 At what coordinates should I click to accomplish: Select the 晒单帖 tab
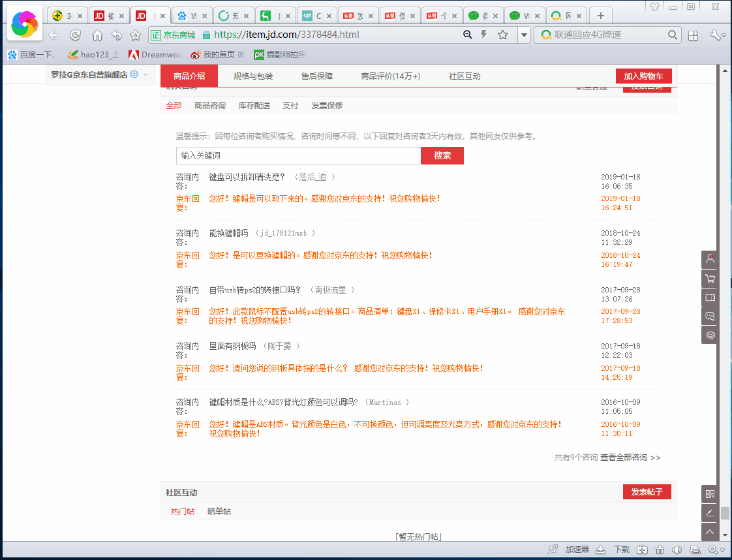(219, 512)
